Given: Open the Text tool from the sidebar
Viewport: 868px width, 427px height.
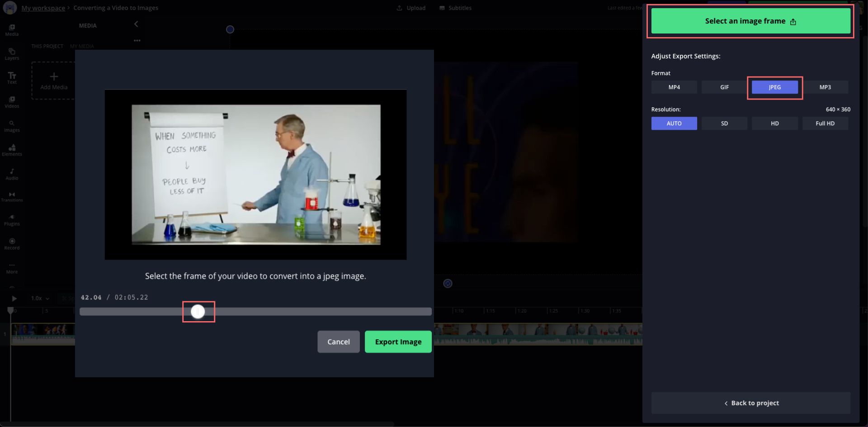Looking at the screenshot, I should pos(12,78).
